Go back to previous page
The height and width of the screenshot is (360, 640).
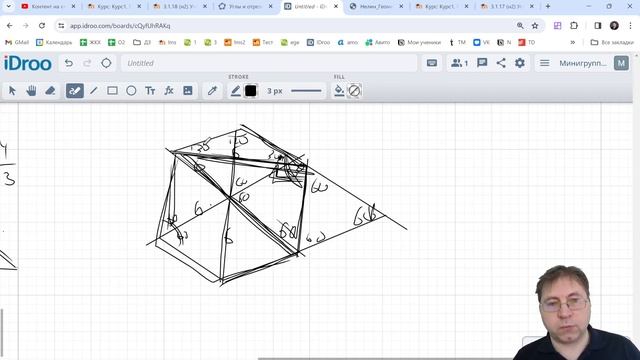tap(9, 26)
